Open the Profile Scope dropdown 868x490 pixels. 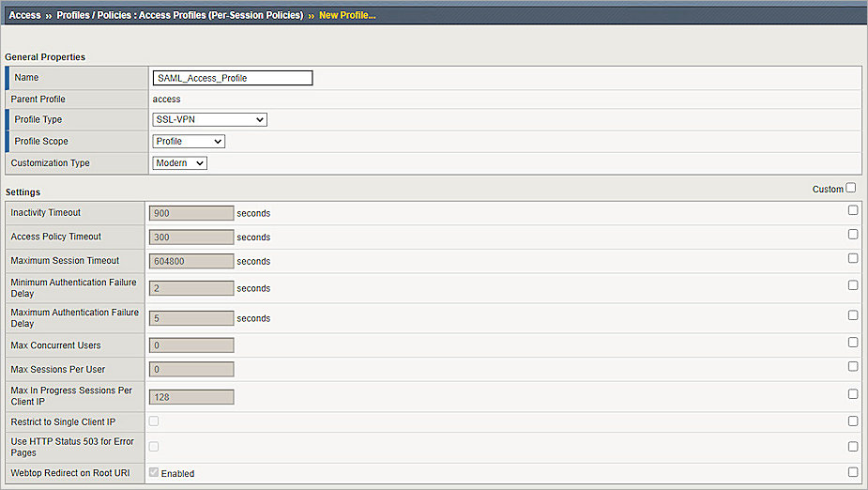[x=189, y=141]
